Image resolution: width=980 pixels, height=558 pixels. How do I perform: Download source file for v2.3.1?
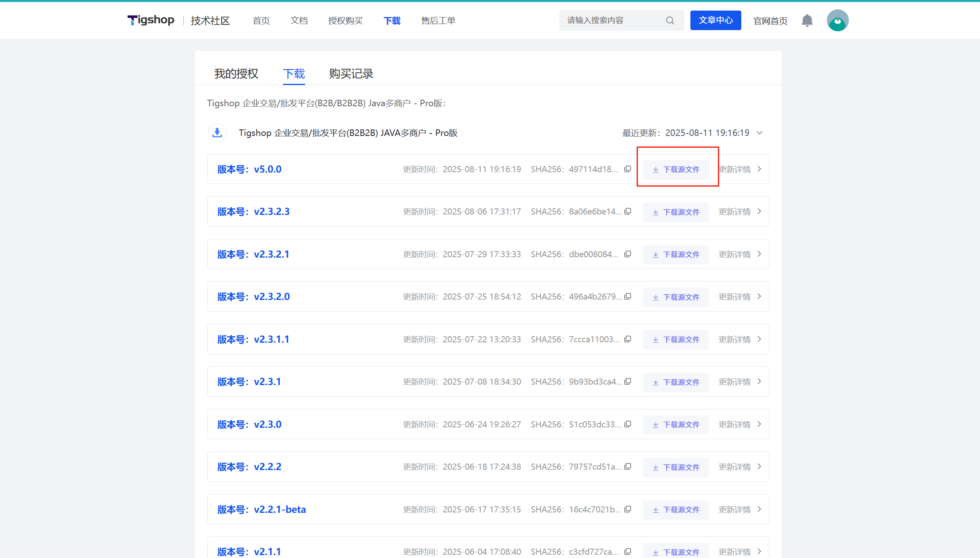tap(675, 382)
